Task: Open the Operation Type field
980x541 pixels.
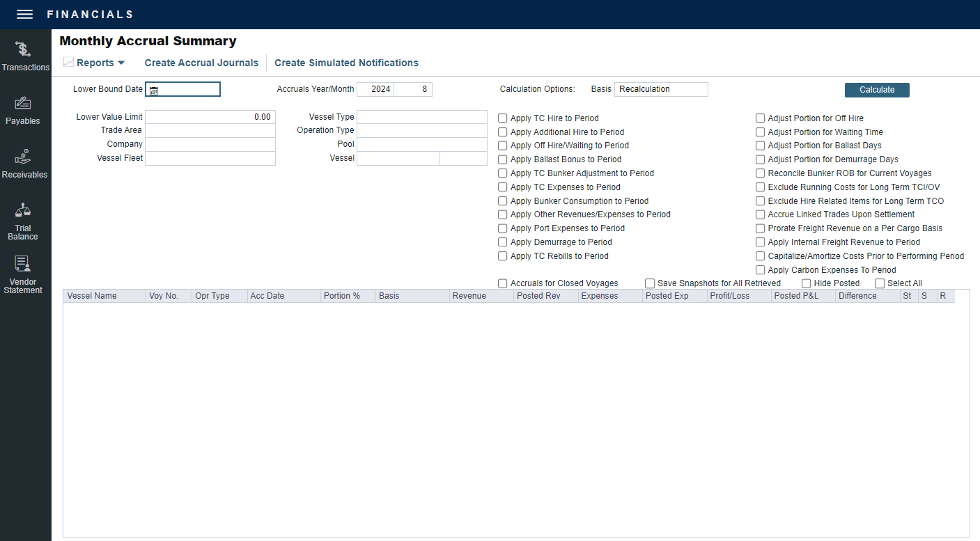Action: pyautogui.click(x=422, y=130)
